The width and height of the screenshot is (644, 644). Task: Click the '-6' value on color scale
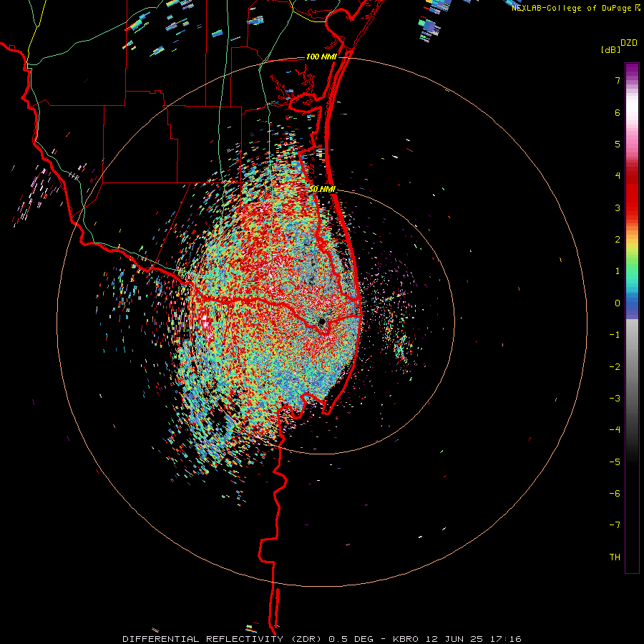pyautogui.click(x=615, y=494)
